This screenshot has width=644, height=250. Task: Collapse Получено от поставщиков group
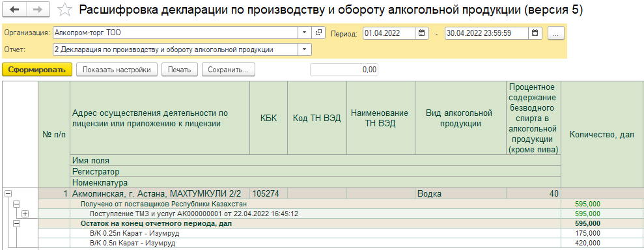(16, 204)
